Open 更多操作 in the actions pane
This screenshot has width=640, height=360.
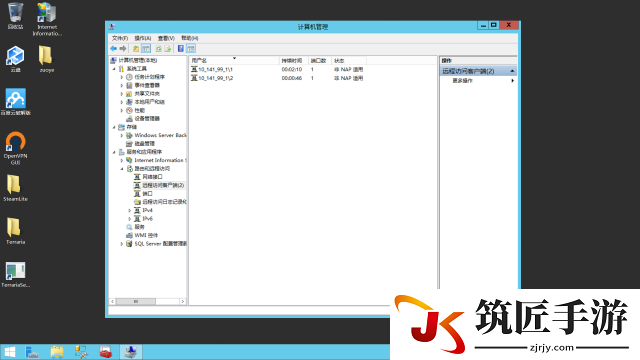point(462,81)
